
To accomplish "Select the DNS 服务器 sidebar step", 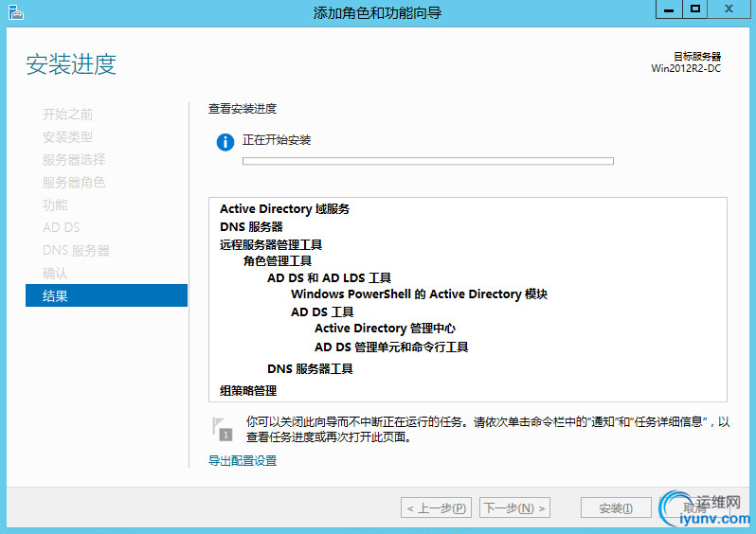I will [76, 250].
